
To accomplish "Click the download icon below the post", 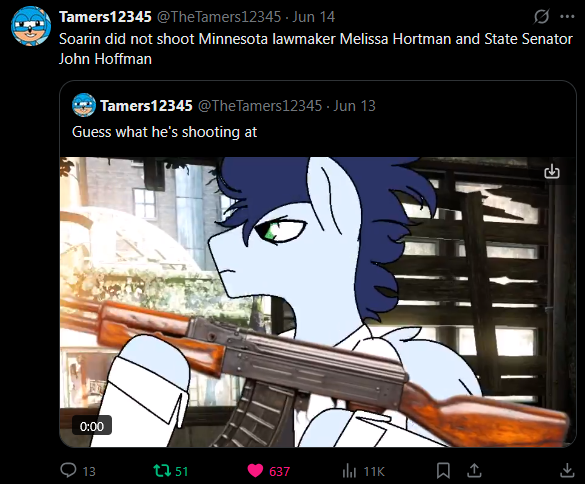I will tap(567, 471).
